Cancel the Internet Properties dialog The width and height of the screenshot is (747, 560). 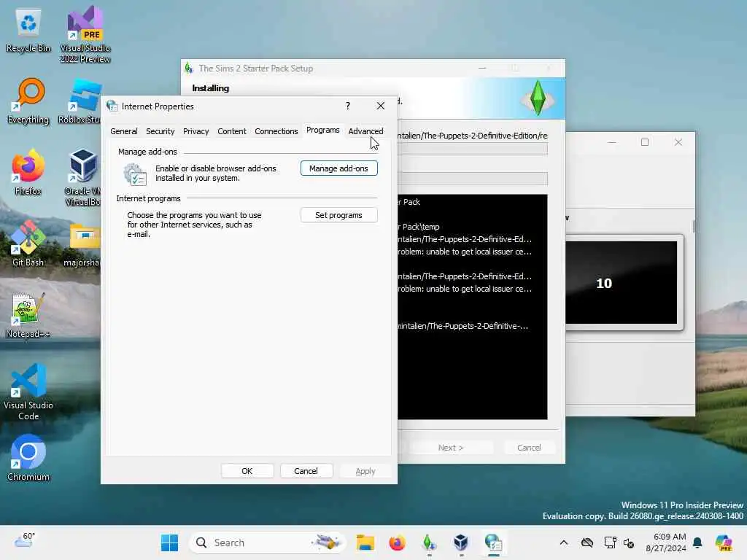click(x=306, y=471)
